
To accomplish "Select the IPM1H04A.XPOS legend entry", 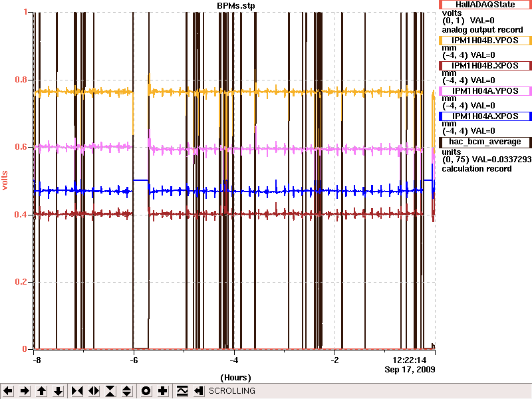I will [485, 116].
